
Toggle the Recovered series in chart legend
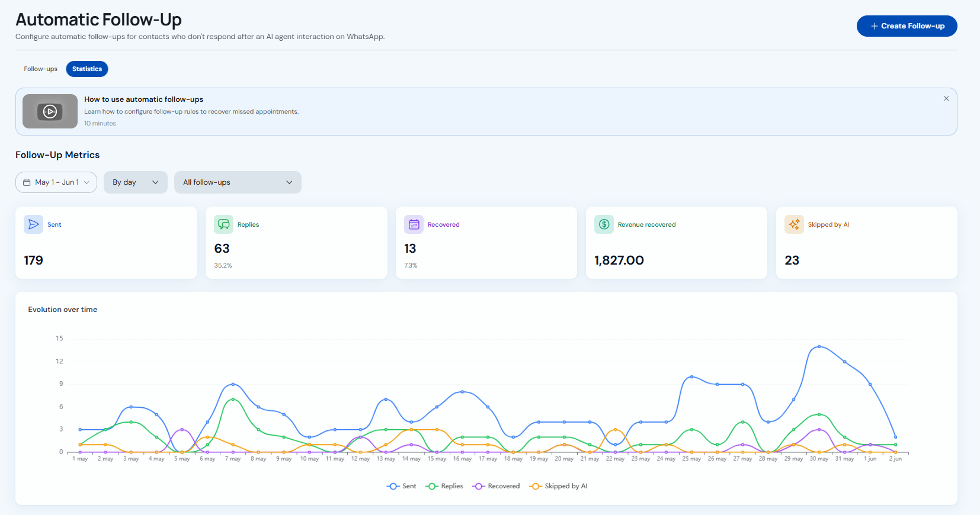click(496, 486)
